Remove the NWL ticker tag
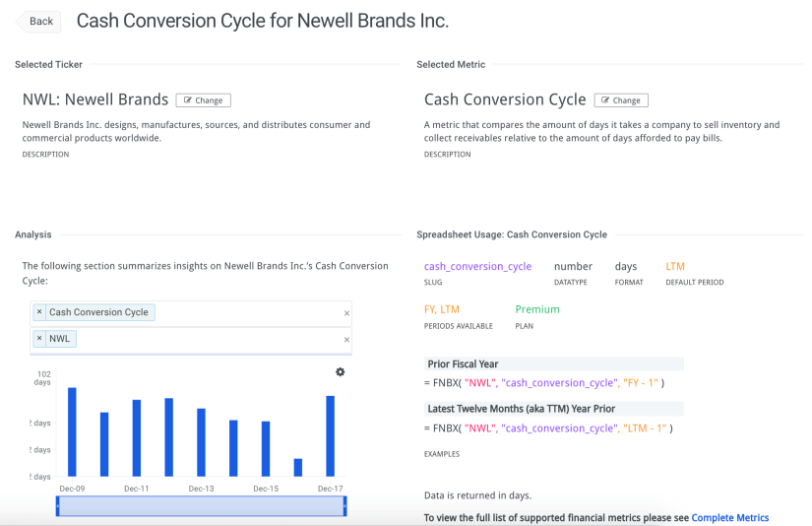Viewport: 812px width, 526px height. (x=39, y=339)
